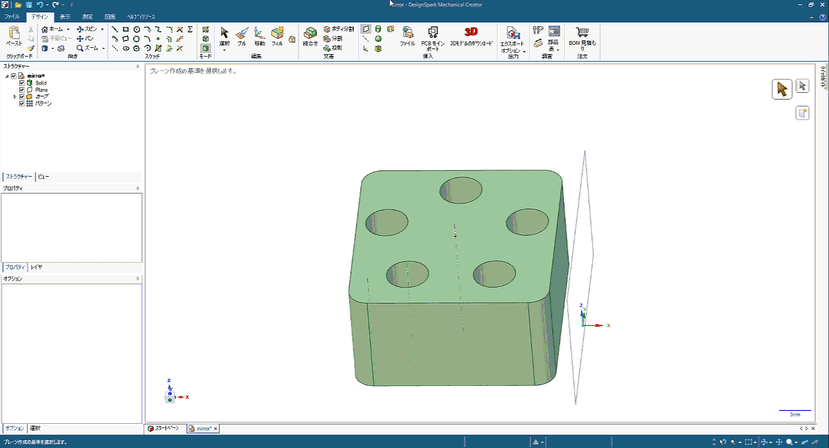Click the パン (Pan) view tool
The height and width of the screenshot is (448, 829).
[x=85, y=39]
